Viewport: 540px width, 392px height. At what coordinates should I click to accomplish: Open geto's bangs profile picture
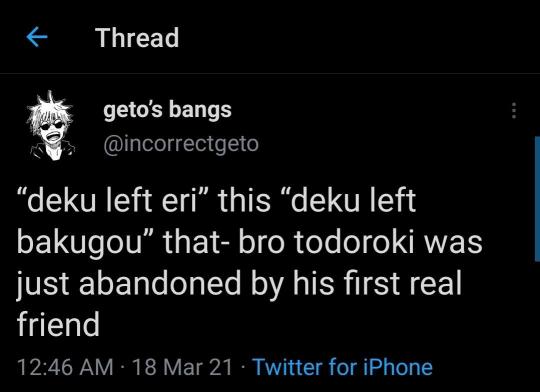click(x=51, y=126)
